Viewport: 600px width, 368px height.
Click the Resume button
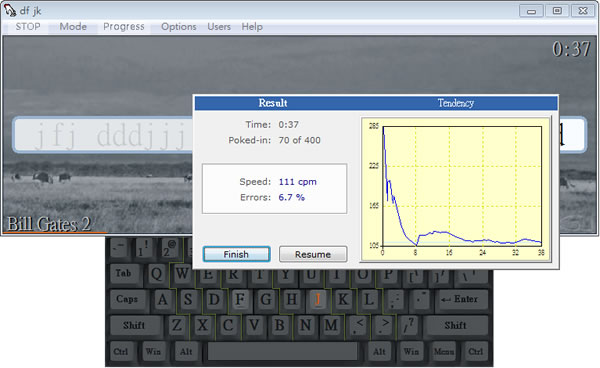click(x=313, y=254)
